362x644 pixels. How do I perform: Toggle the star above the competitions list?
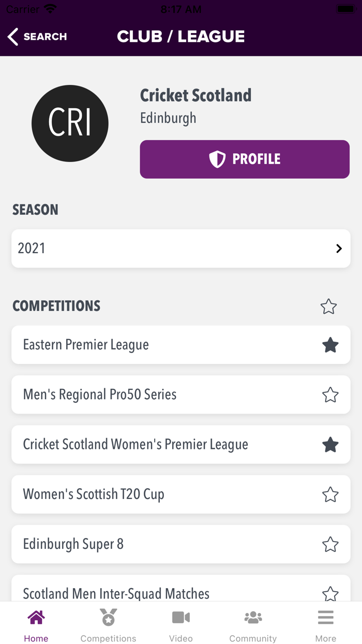click(x=328, y=306)
